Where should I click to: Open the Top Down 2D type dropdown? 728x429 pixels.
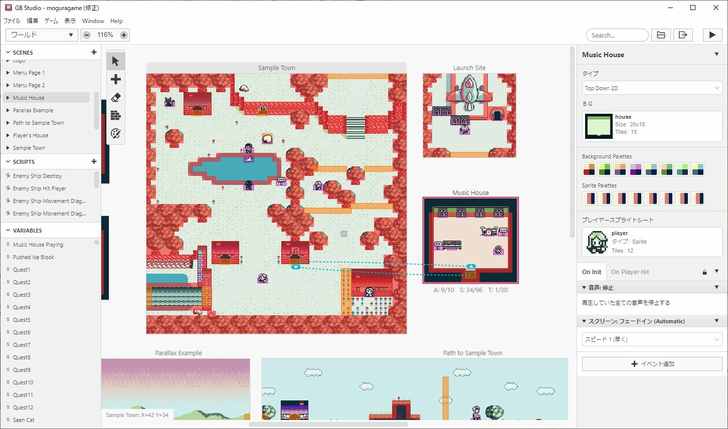click(x=652, y=88)
